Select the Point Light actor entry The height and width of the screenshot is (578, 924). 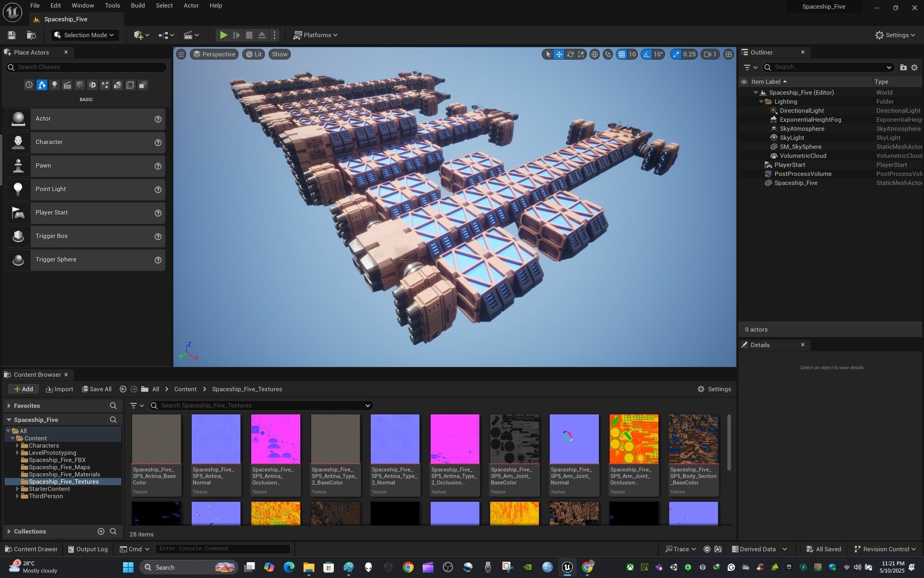tap(85, 189)
